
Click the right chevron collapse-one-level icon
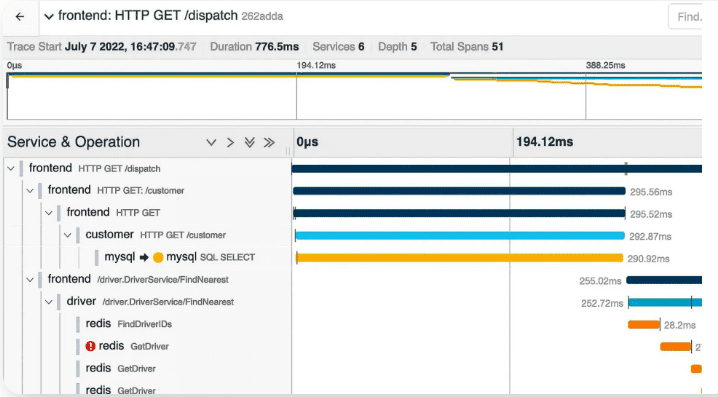[230, 142]
